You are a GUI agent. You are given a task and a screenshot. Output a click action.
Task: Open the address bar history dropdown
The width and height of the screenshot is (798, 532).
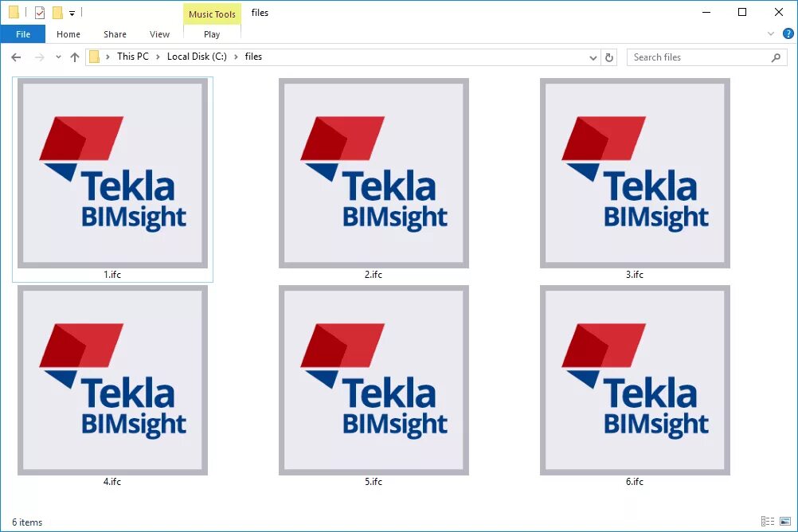[593, 57]
